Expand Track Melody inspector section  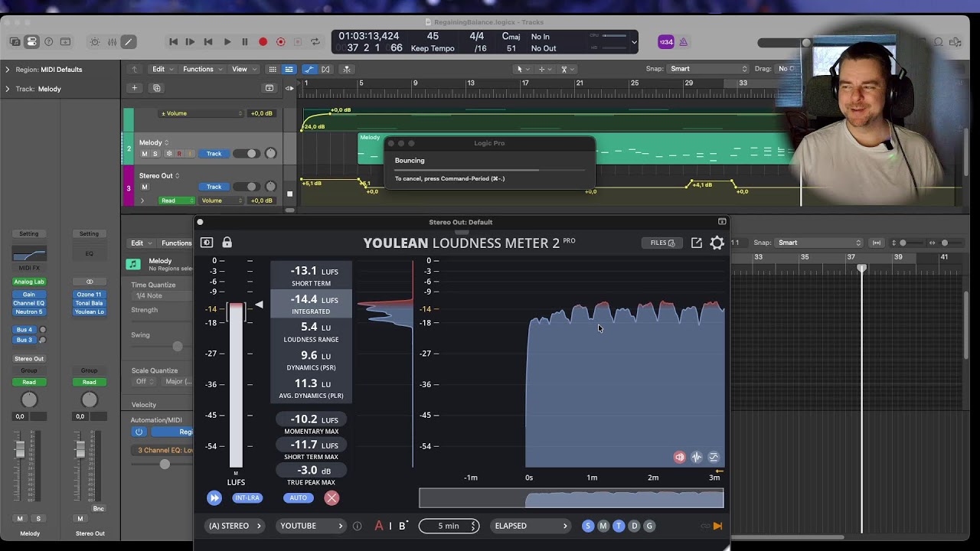pos(8,89)
